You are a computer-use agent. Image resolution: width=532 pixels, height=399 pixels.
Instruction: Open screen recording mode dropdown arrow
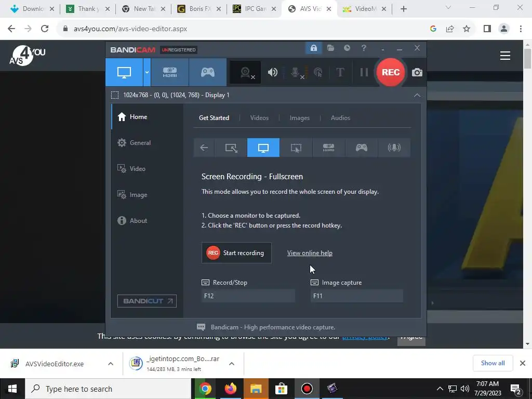pyautogui.click(x=147, y=72)
